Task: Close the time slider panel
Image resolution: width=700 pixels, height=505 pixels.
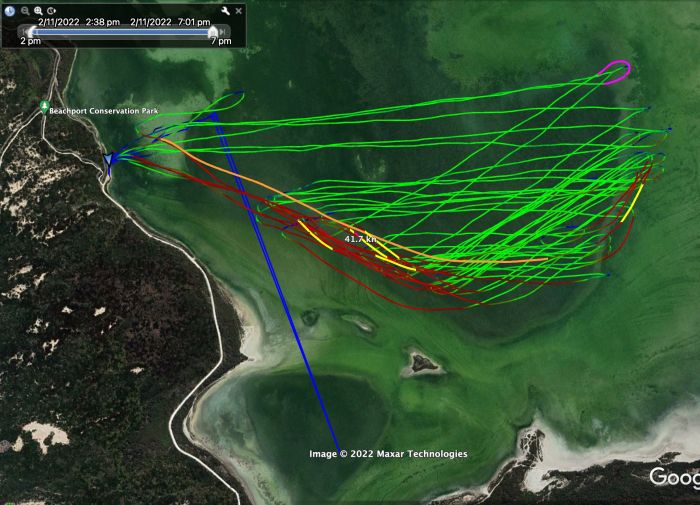Action: tap(239, 11)
